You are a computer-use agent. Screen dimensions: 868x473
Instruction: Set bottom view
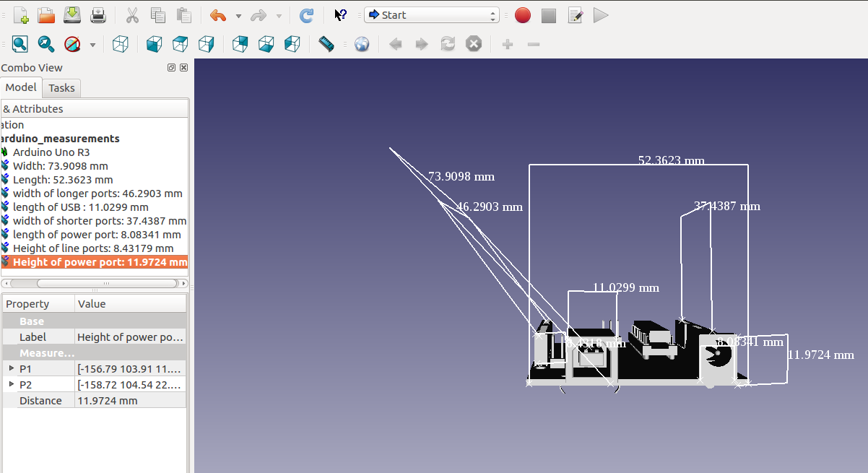click(266, 44)
